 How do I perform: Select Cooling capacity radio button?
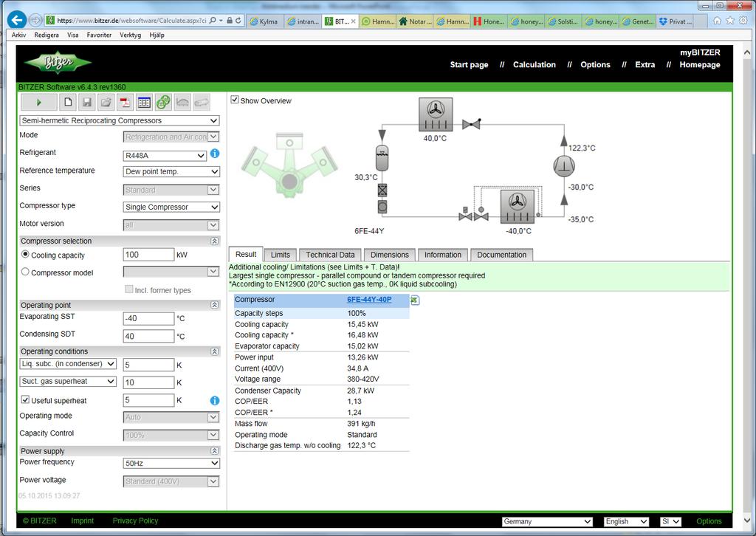tap(25, 254)
